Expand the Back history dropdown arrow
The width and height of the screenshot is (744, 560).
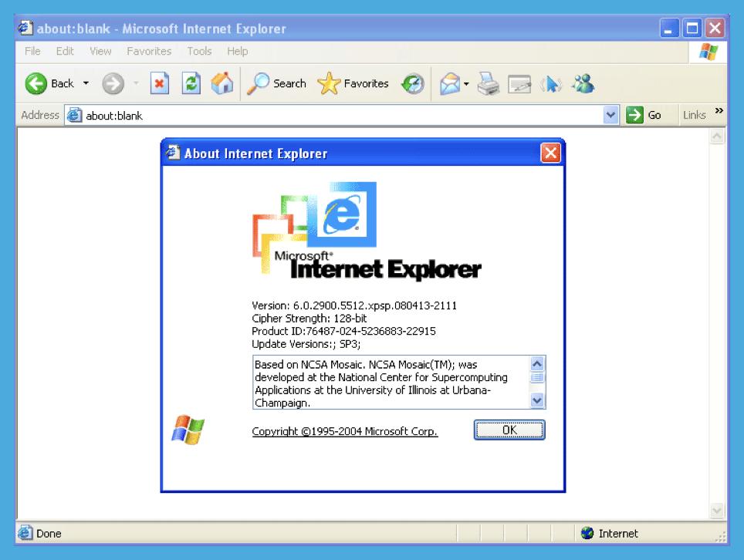(x=86, y=83)
